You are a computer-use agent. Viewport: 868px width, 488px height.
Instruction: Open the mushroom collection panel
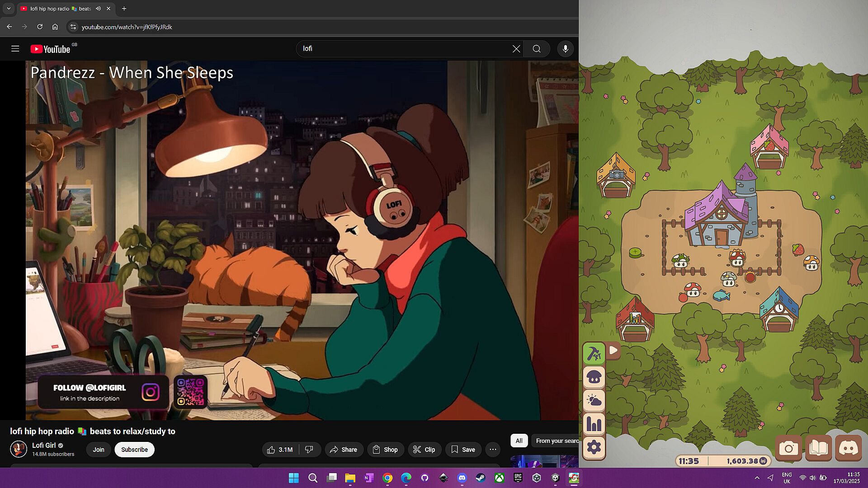(x=594, y=377)
